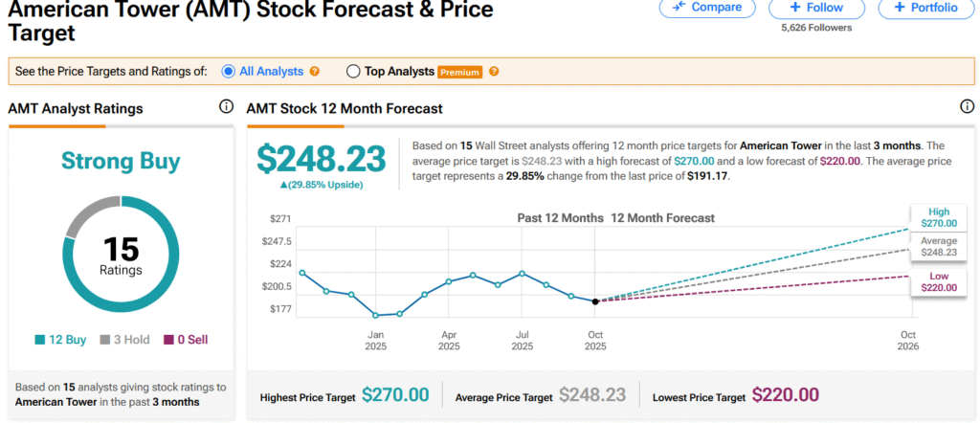Click question mark icon after All Analysts
Screen dimensions: 980x423
tap(315, 71)
